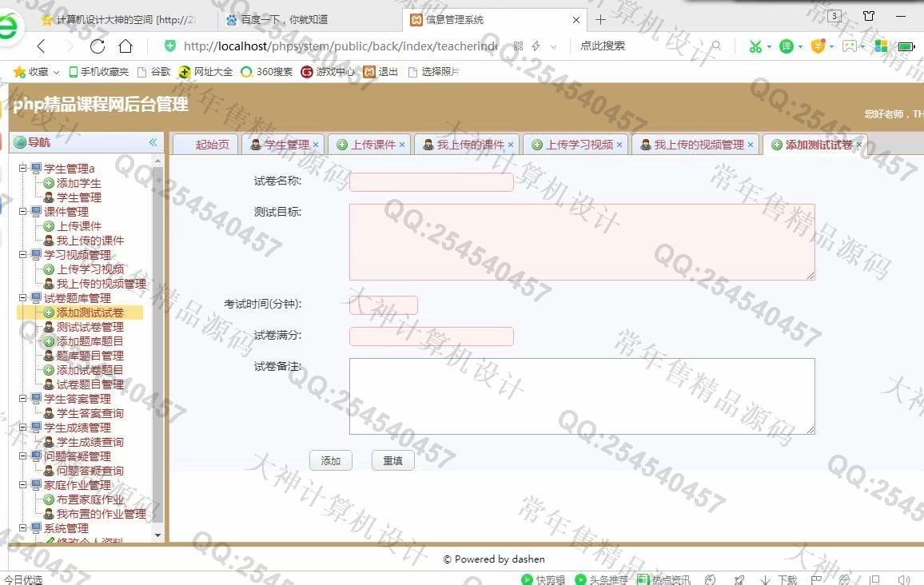Select 试卷题目管理 in navigation tree
924x585 pixels.
[x=90, y=384]
